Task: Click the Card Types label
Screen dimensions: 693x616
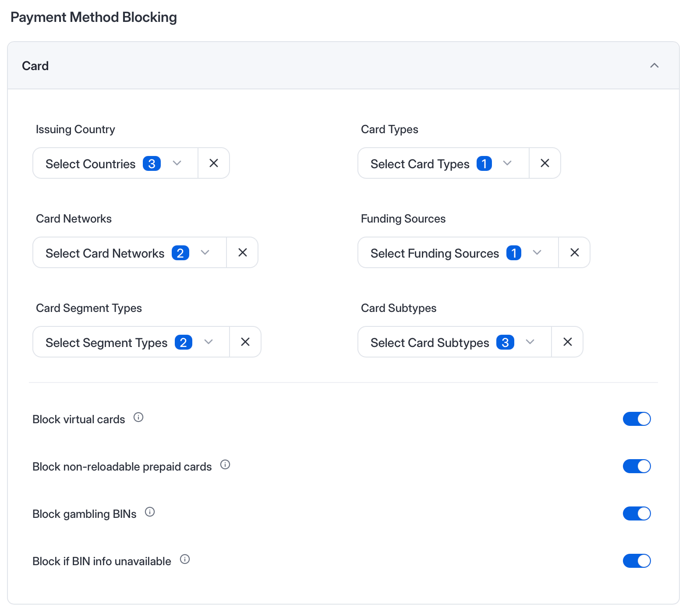Action: (389, 129)
